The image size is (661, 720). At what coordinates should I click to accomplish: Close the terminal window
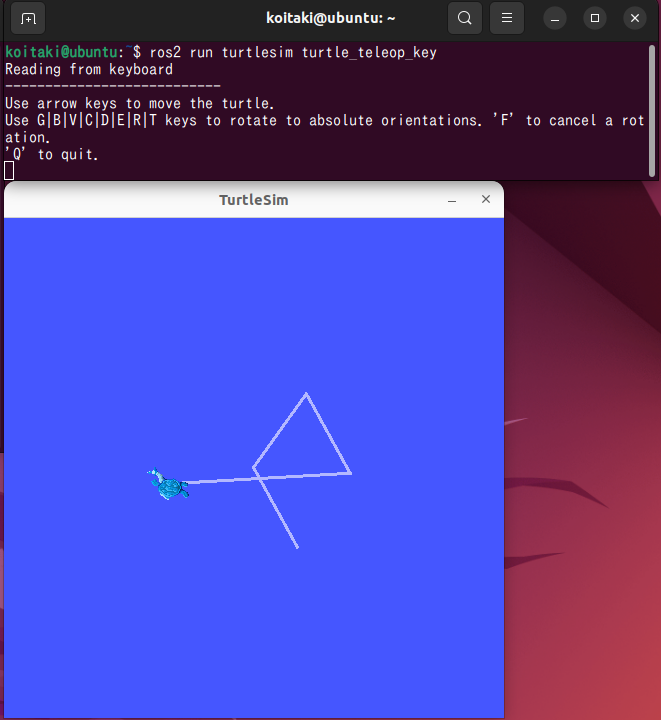pos(635,18)
